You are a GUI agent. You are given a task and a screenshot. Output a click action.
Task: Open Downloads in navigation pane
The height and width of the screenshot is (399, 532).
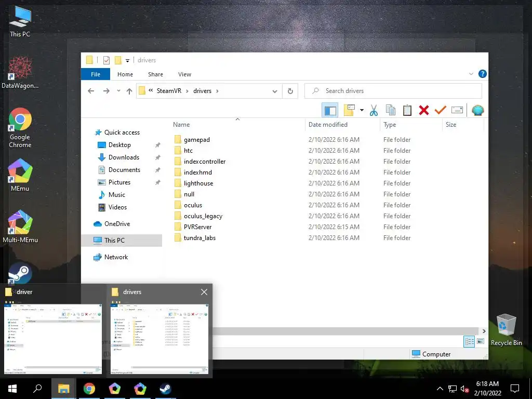(124, 157)
